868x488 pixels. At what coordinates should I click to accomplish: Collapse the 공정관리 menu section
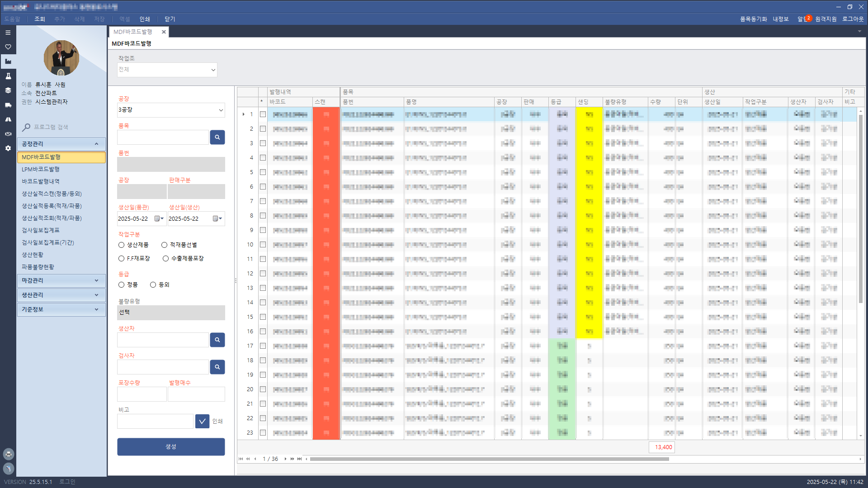click(x=61, y=144)
